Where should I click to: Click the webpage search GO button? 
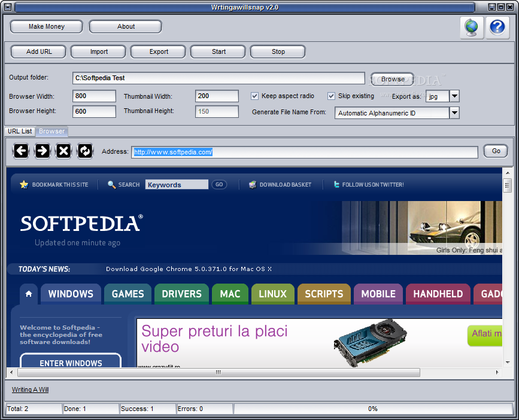pos(219,184)
